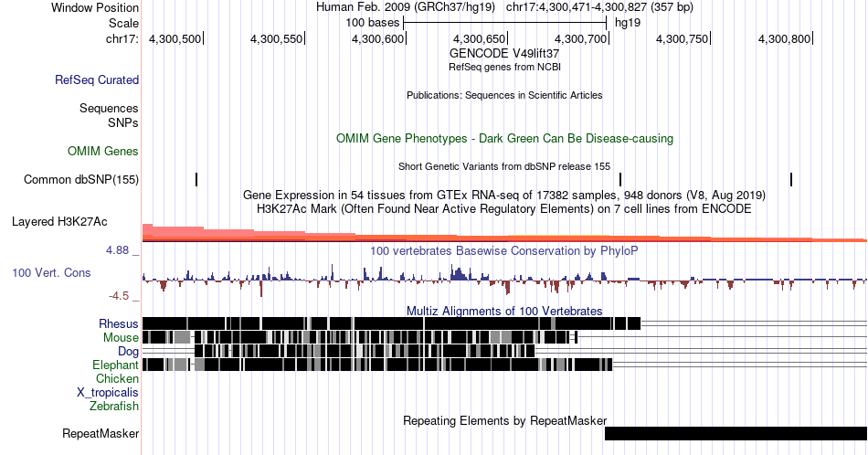
Task: Open the RefSeq Curated track label
Action: click(97, 79)
